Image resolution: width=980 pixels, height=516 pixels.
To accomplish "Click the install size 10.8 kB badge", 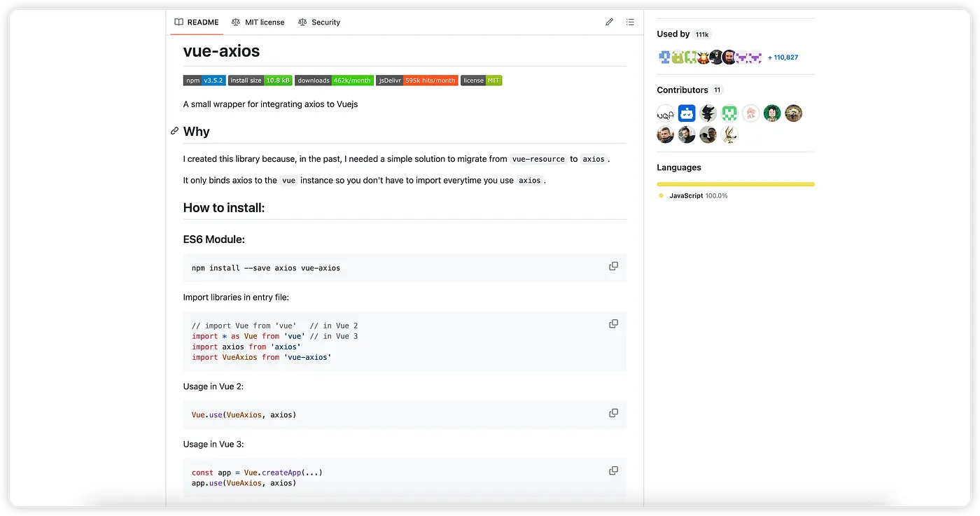I will [260, 81].
